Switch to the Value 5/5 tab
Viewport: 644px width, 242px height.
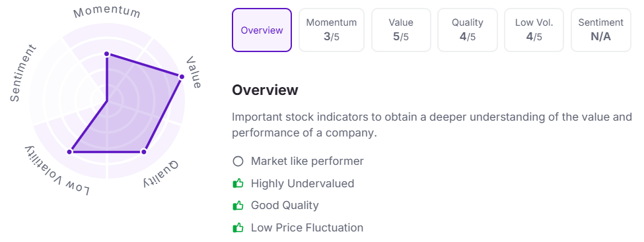point(401,30)
